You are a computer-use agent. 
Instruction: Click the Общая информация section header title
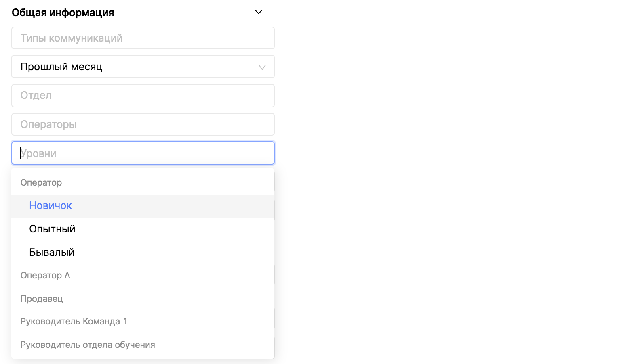click(x=63, y=13)
